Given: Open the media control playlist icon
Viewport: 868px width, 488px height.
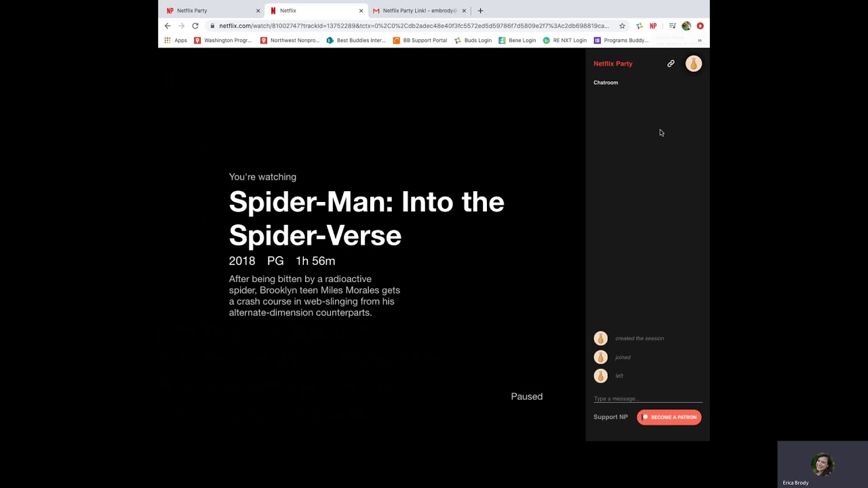Looking at the screenshot, I should coord(672,26).
